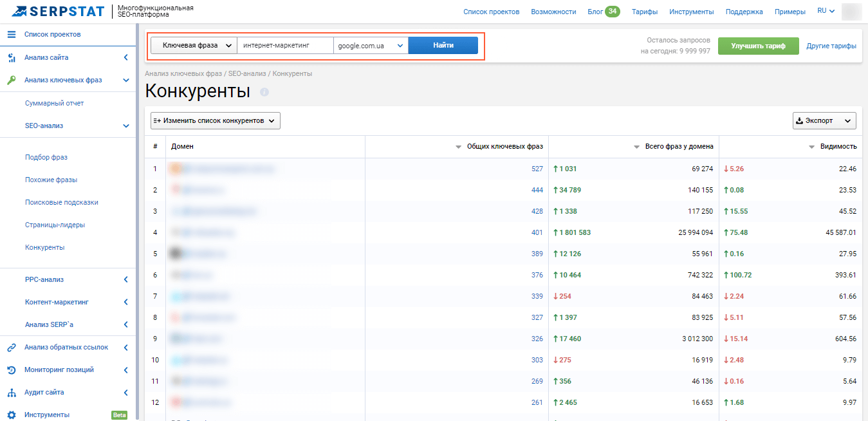Click the backlink chain icon
Screen dimensions: 868x421
(11, 348)
